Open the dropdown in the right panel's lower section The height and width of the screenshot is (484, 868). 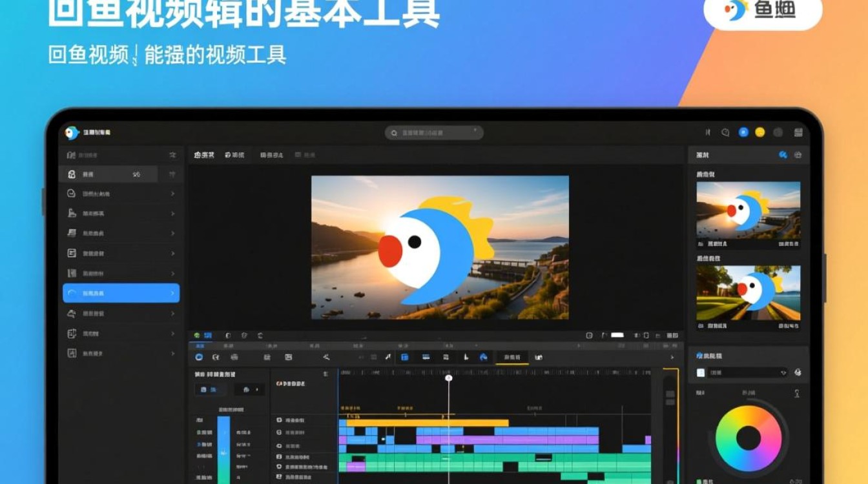coord(746,372)
